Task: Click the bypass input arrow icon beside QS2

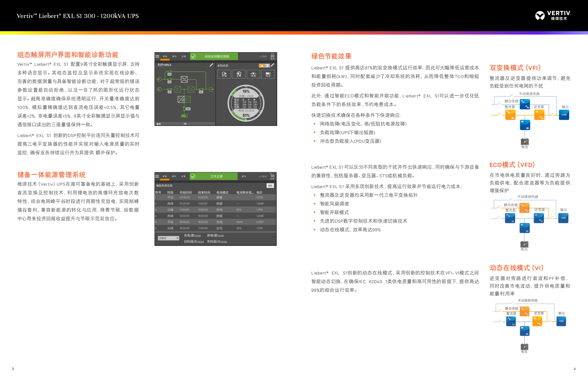Action: pyautogui.click(x=159, y=79)
